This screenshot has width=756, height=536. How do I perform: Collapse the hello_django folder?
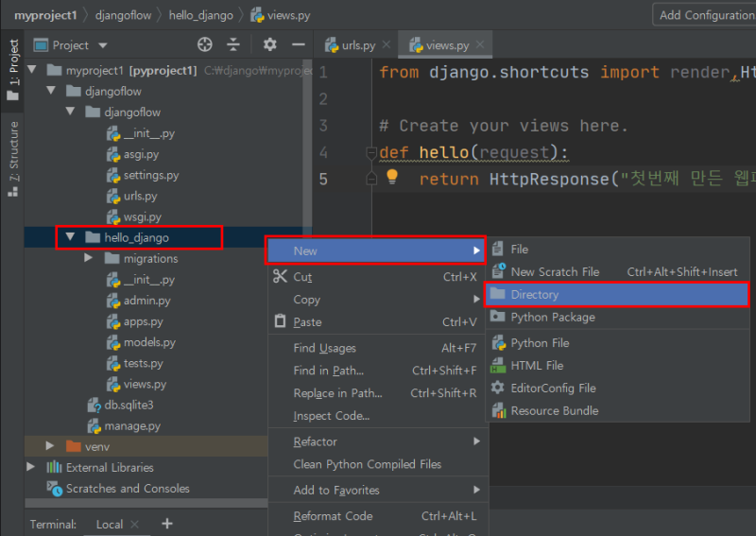70,237
